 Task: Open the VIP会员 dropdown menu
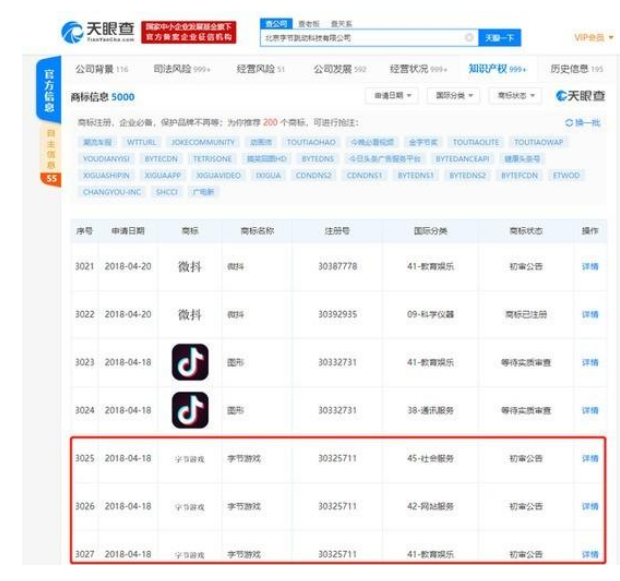(x=594, y=38)
